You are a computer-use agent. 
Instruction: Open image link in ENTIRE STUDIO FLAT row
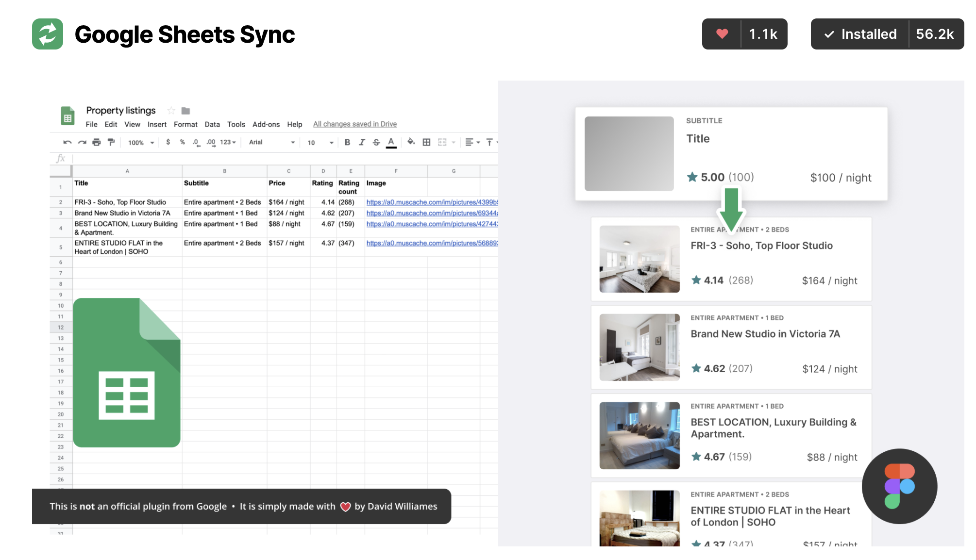(432, 243)
